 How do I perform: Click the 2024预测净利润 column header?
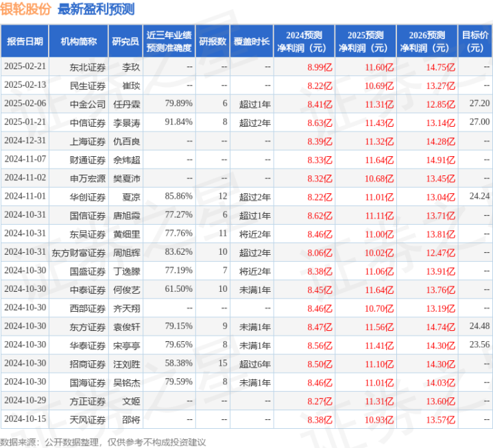pyautogui.click(x=304, y=41)
